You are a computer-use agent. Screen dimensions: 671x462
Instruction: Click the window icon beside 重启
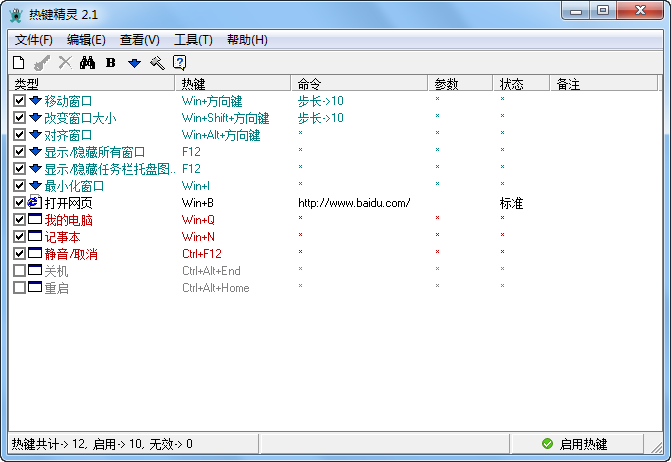pyautogui.click(x=35, y=287)
